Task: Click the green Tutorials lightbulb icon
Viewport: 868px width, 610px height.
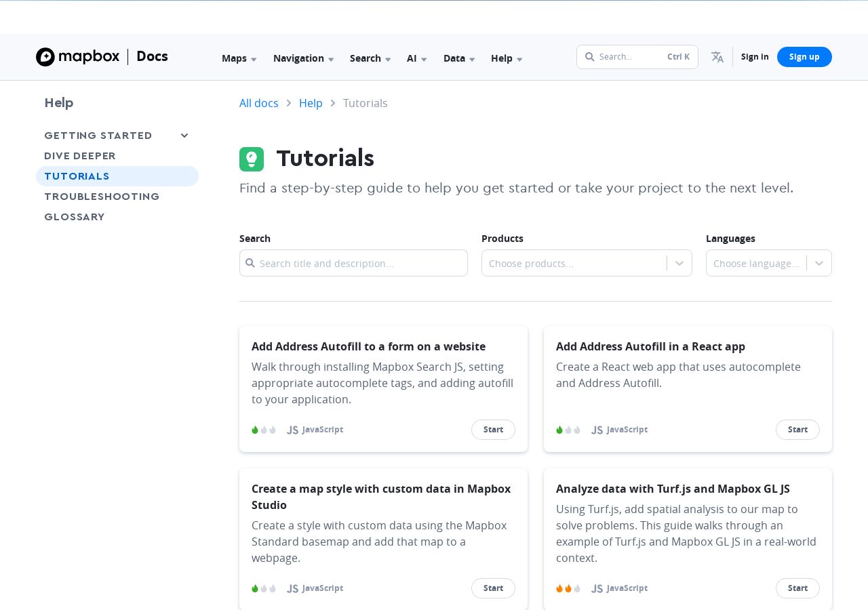Action: coord(252,159)
